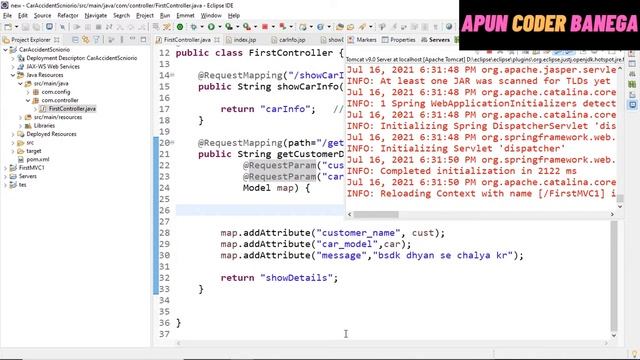Click the Debug bug icon
The height and width of the screenshot is (360, 640).
(x=193, y=27)
